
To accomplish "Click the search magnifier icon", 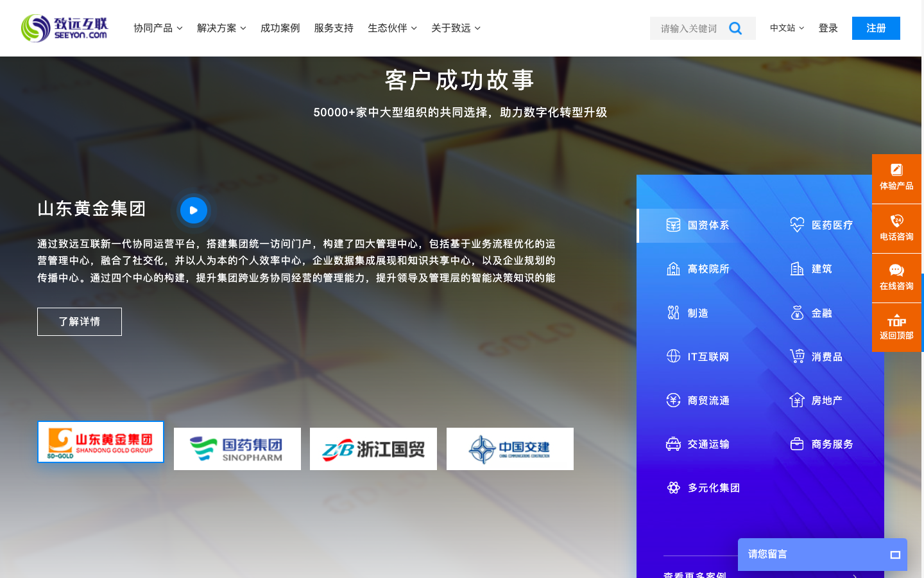I will (735, 28).
